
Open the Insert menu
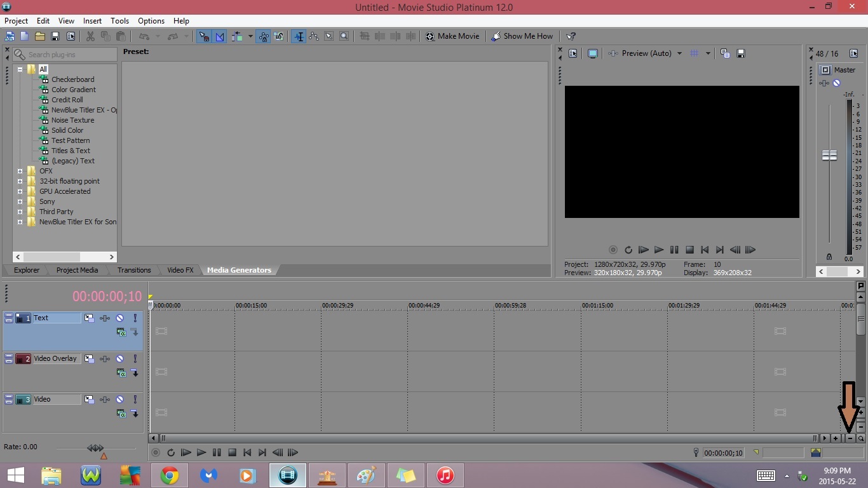pyautogui.click(x=92, y=21)
